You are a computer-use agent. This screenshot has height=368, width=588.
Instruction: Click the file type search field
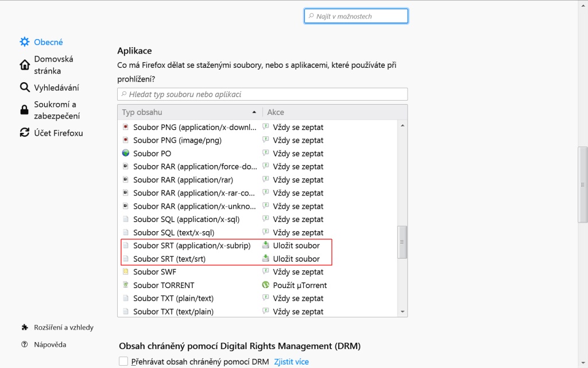(262, 94)
